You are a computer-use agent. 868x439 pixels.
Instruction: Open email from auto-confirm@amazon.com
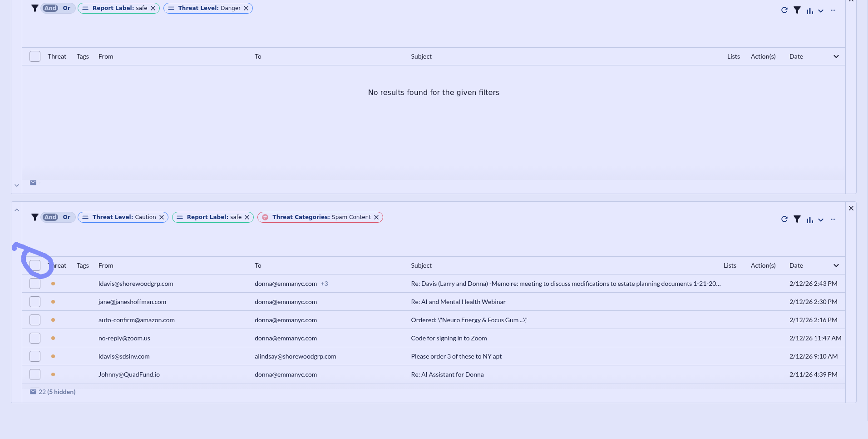[136, 320]
